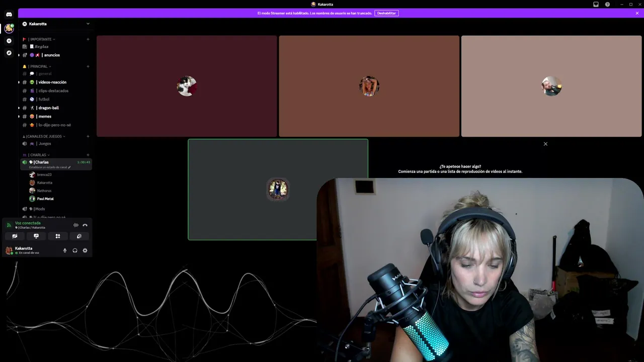644x362 pixels.
Task: Dismiss the Streamer mode banner
Action: point(637,13)
